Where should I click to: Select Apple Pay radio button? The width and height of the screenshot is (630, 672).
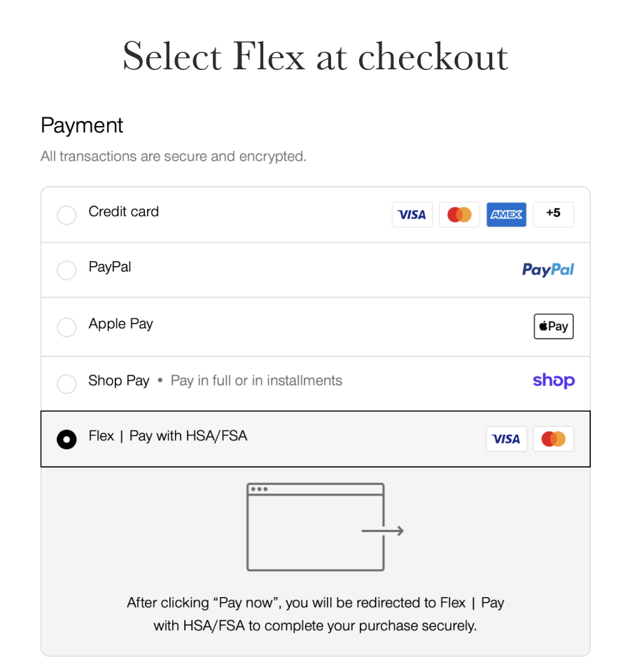click(x=66, y=327)
